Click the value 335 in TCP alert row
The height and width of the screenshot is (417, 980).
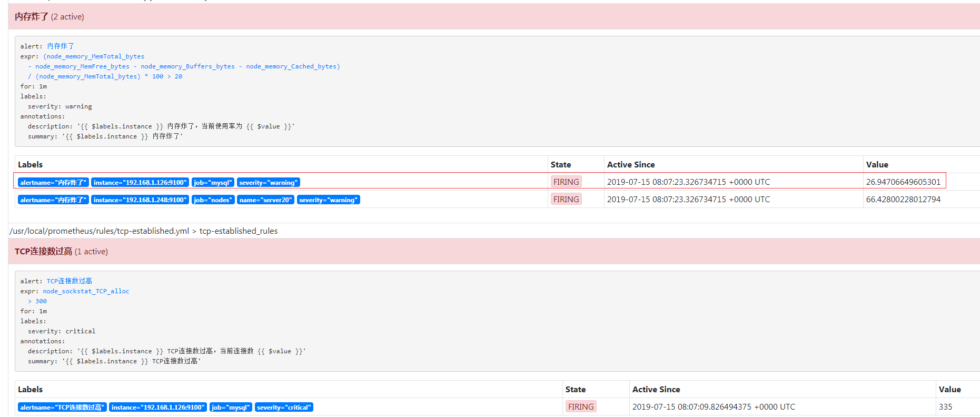pyautogui.click(x=945, y=407)
